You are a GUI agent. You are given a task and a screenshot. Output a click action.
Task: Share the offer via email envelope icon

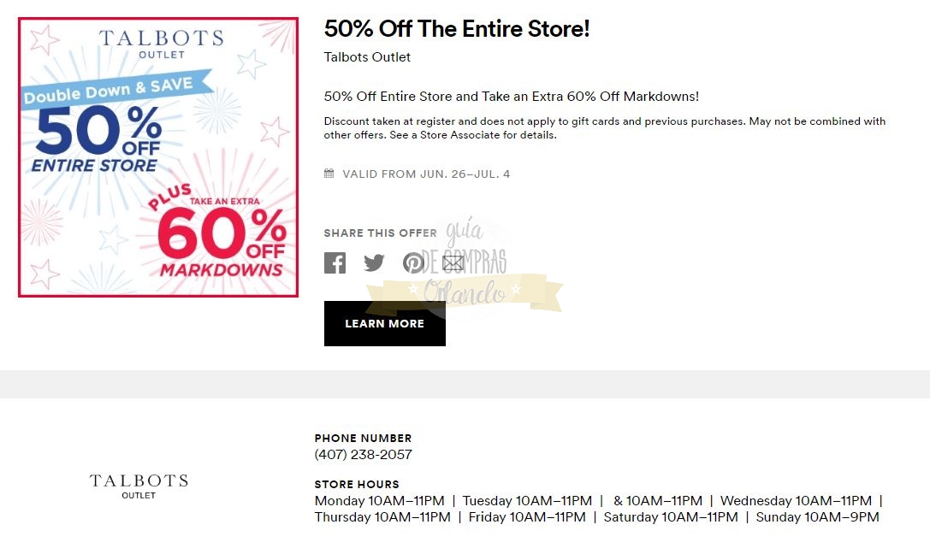click(453, 262)
